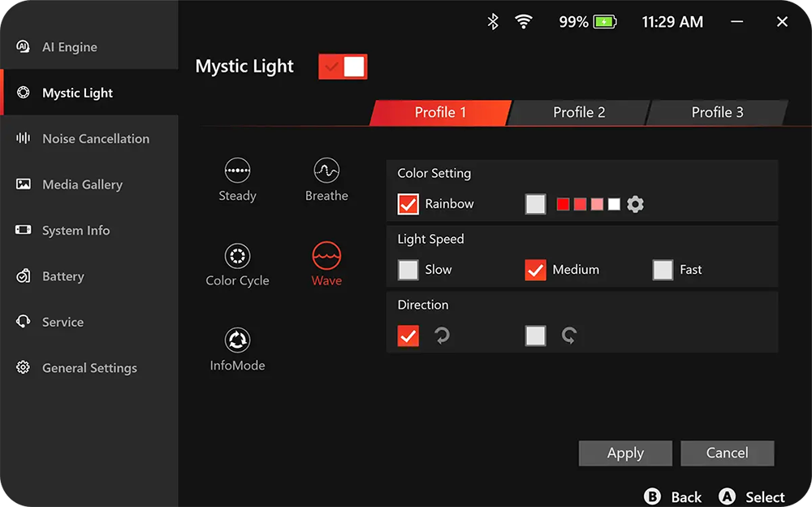Screen dimensions: 812x507
Task: Click the counterclockwise direction arrow icon
Action: [443, 336]
